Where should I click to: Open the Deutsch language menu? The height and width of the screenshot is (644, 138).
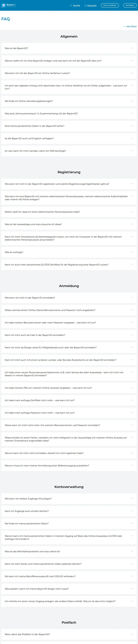(90, 5)
